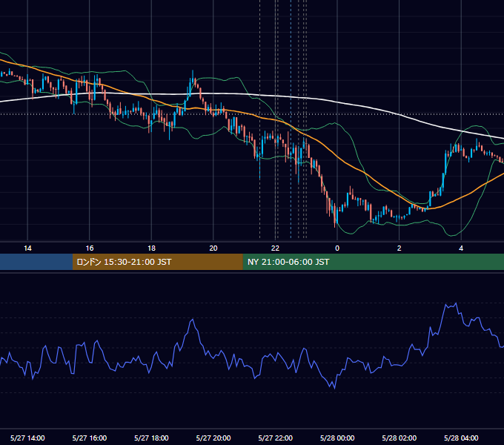This screenshot has height=445, width=504.
Task: Click the 22 hour axis label
Action: coord(275,248)
